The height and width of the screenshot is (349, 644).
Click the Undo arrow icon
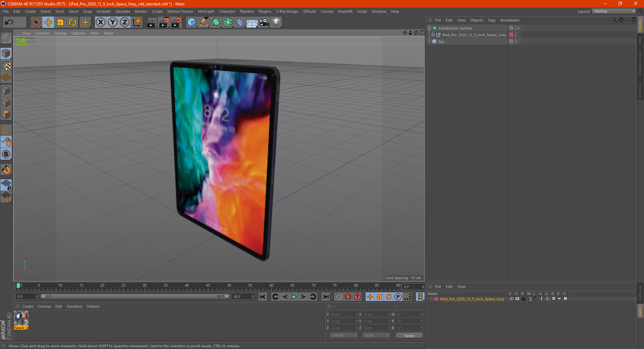point(9,22)
